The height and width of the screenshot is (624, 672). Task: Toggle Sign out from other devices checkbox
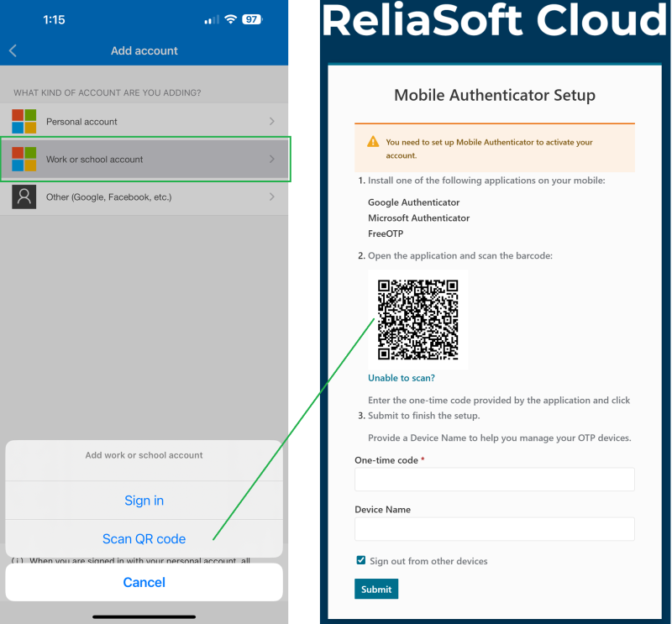pos(361,560)
